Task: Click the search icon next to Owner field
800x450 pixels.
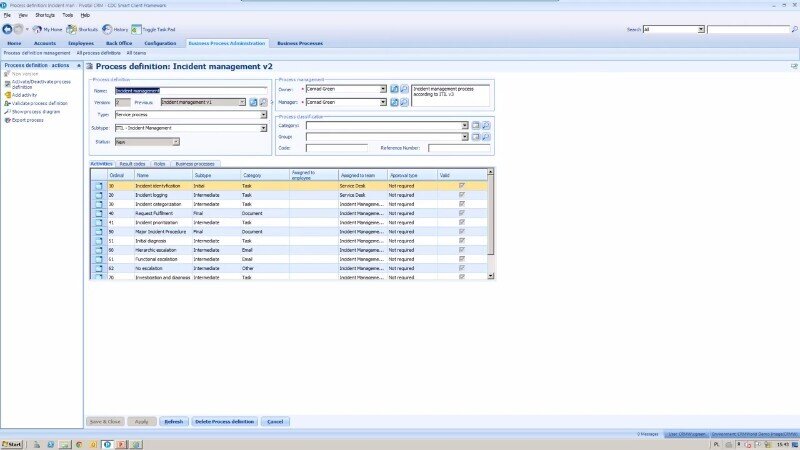Action: 405,89
